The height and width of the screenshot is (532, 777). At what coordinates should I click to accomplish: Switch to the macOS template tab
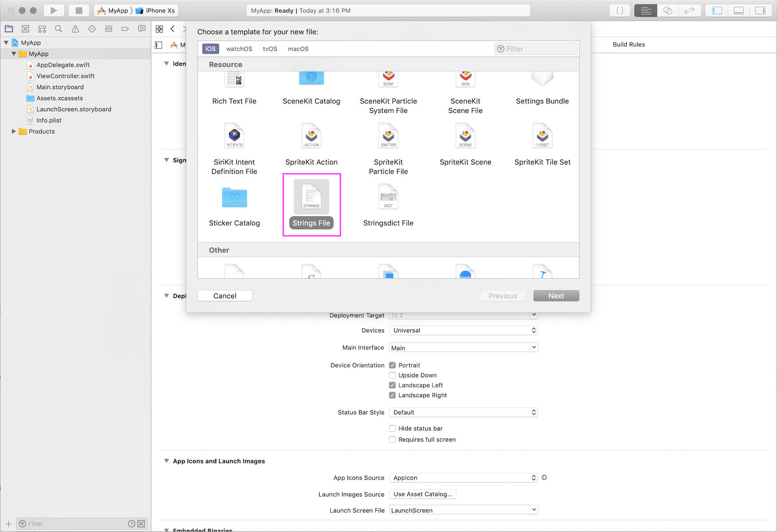point(298,49)
